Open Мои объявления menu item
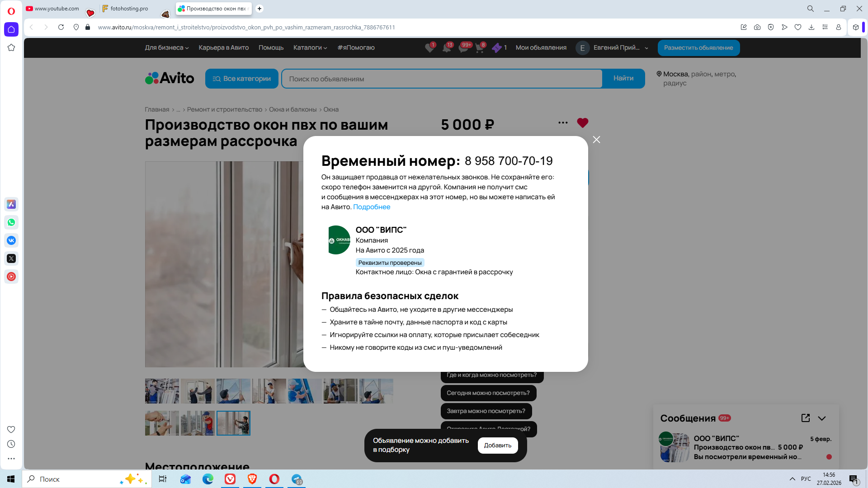The image size is (868, 488). (541, 47)
